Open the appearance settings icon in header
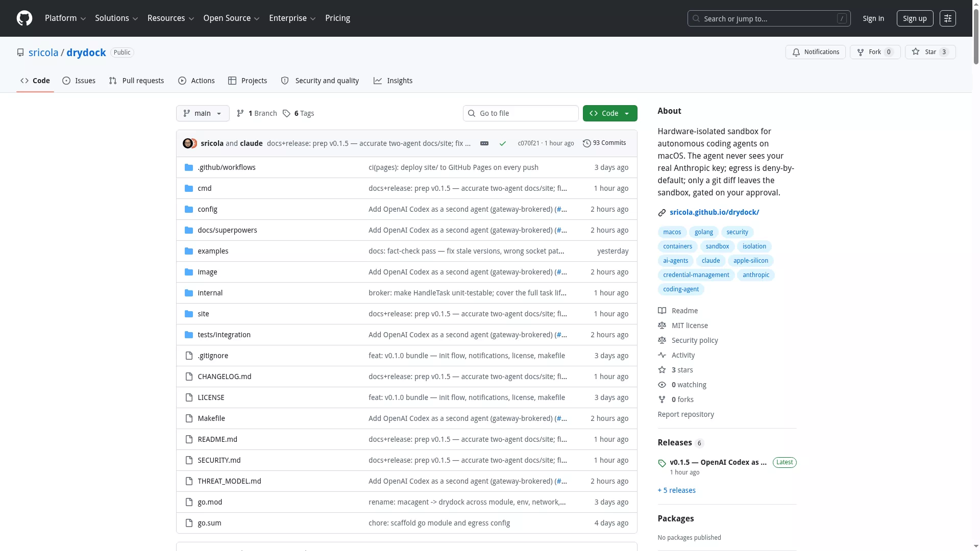The image size is (980, 551). click(x=948, y=18)
